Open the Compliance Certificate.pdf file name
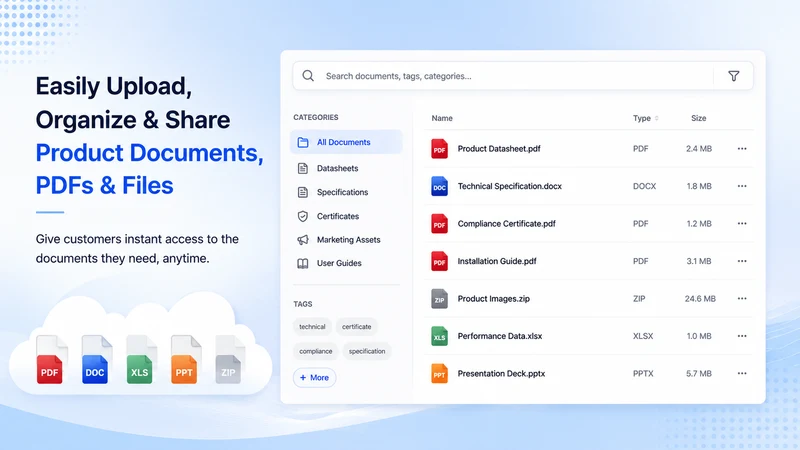This screenshot has width=800, height=450. (x=507, y=224)
